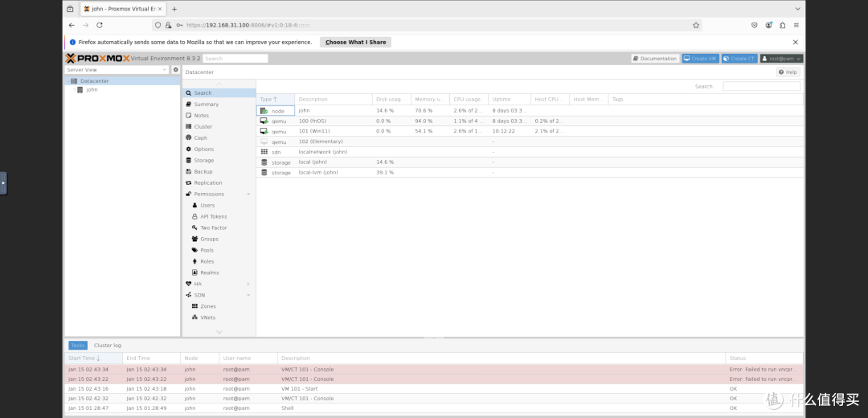Click the Create CT button

[739, 58]
